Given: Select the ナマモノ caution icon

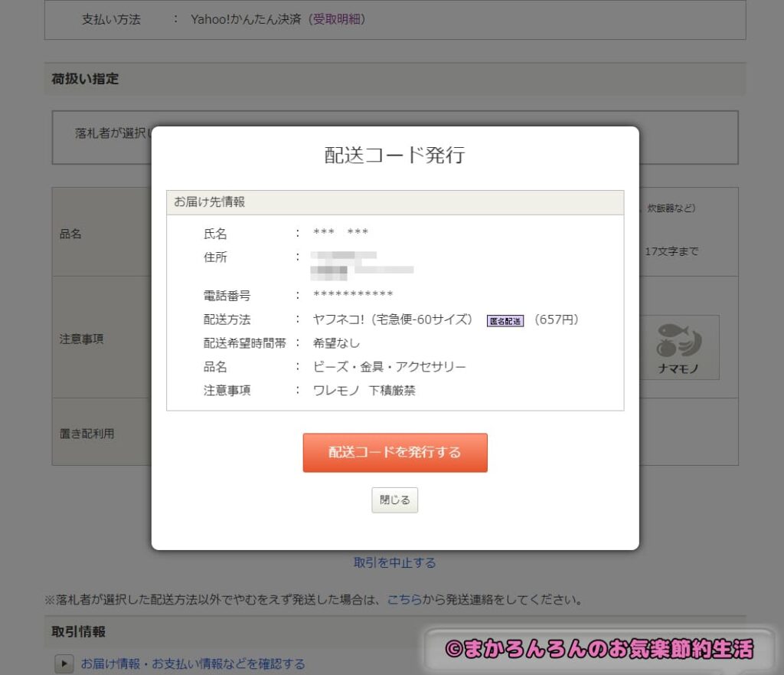Looking at the screenshot, I should click(x=678, y=347).
